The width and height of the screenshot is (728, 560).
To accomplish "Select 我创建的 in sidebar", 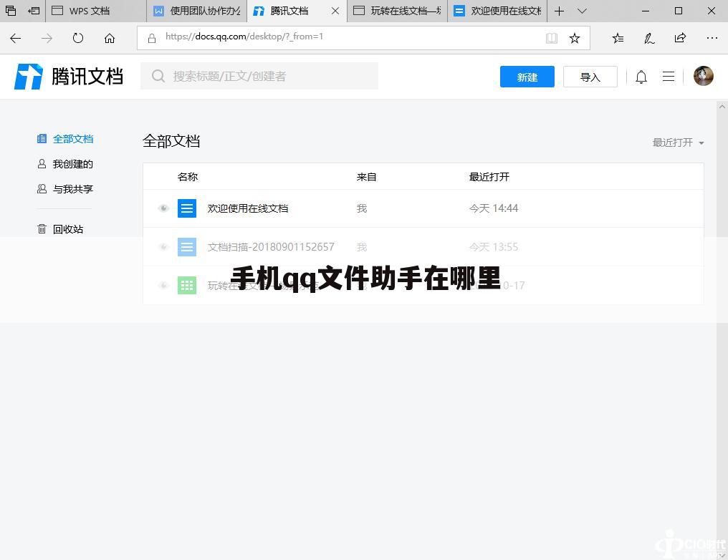I will click(65, 164).
